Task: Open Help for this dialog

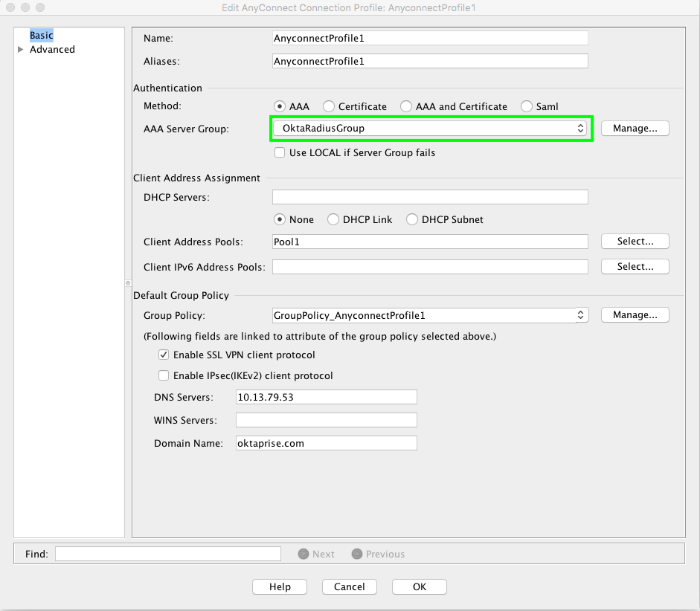Action: tap(280, 586)
